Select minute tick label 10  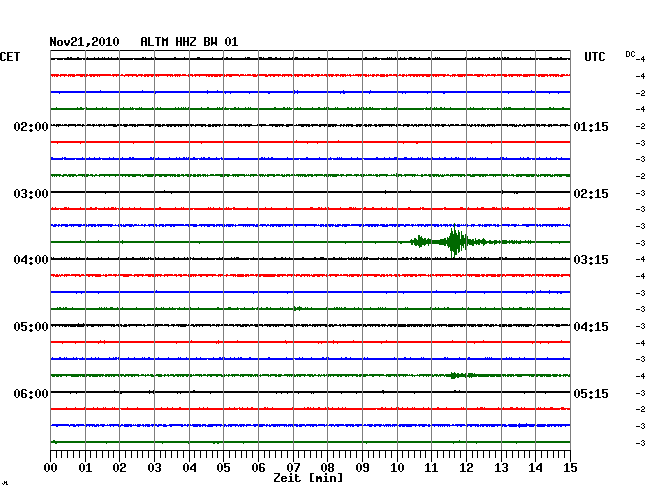(397, 468)
